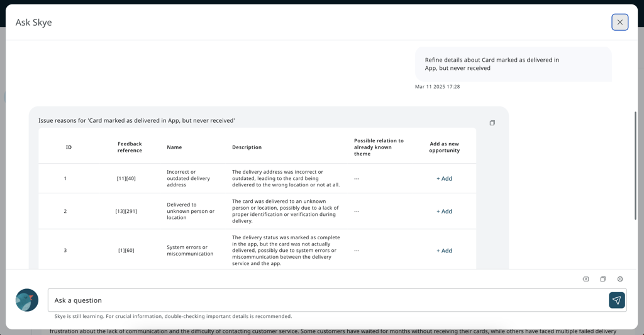Add 'Incorrect or outdated delivery address' as opportunity
Viewport: 644px width, 335px height.
(x=444, y=179)
